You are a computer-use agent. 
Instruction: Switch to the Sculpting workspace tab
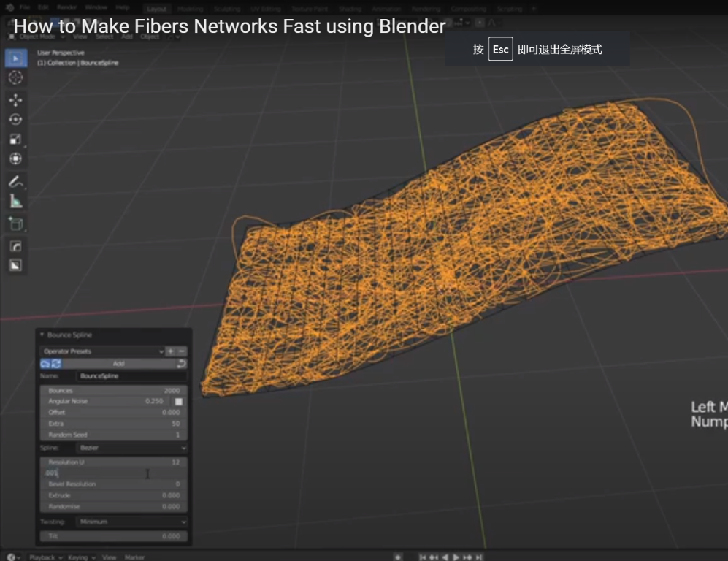click(x=227, y=9)
